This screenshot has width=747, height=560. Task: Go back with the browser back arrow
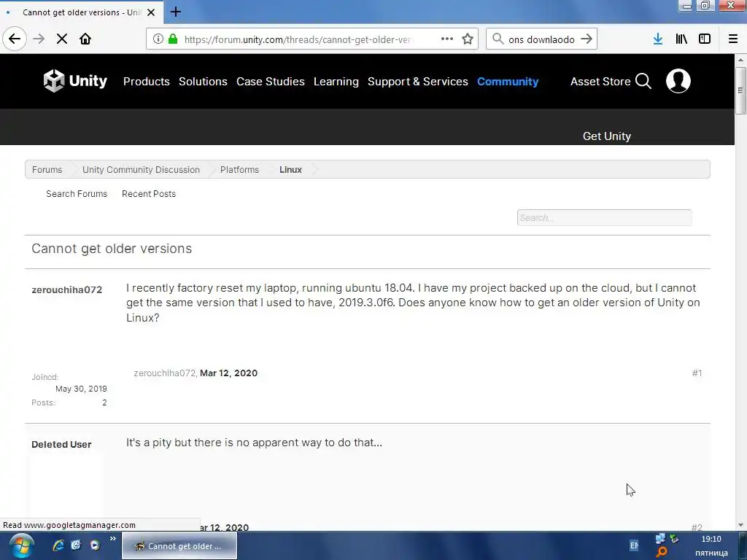pos(15,39)
